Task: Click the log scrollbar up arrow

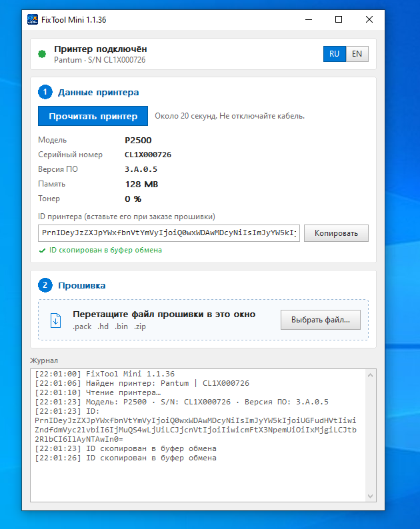Action: tap(371, 375)
